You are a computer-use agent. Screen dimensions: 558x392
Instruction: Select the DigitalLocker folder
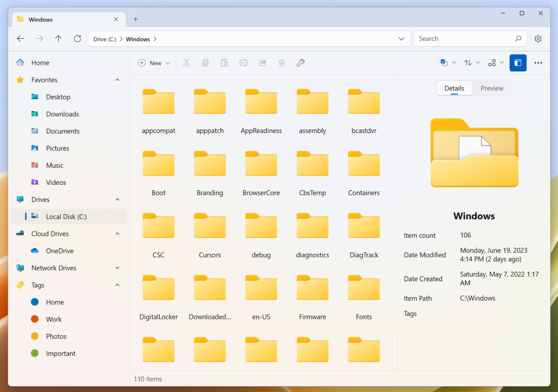coord(159,298)
